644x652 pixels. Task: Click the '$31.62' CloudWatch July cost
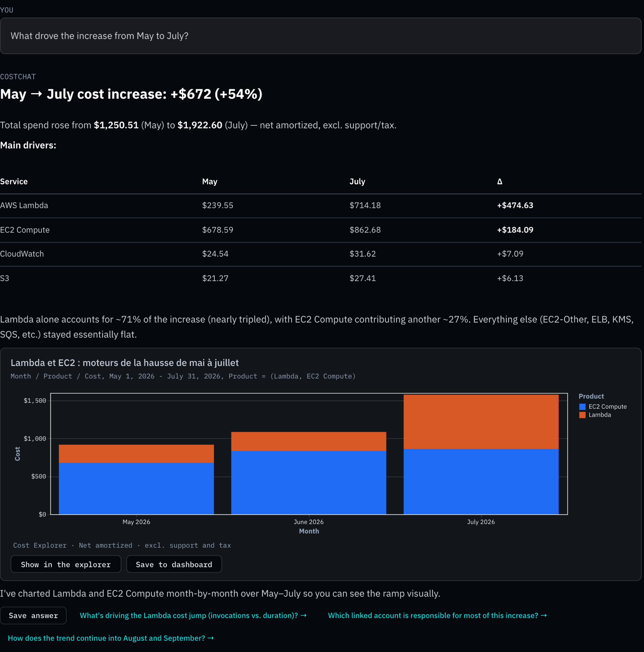point(363,254)
